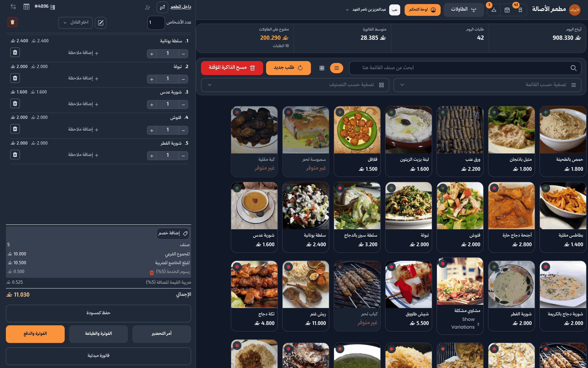588x368 pixels.
Task: Click مسح الذاكرة المؤقتة clear cache button
Action: tap(232, 68)
